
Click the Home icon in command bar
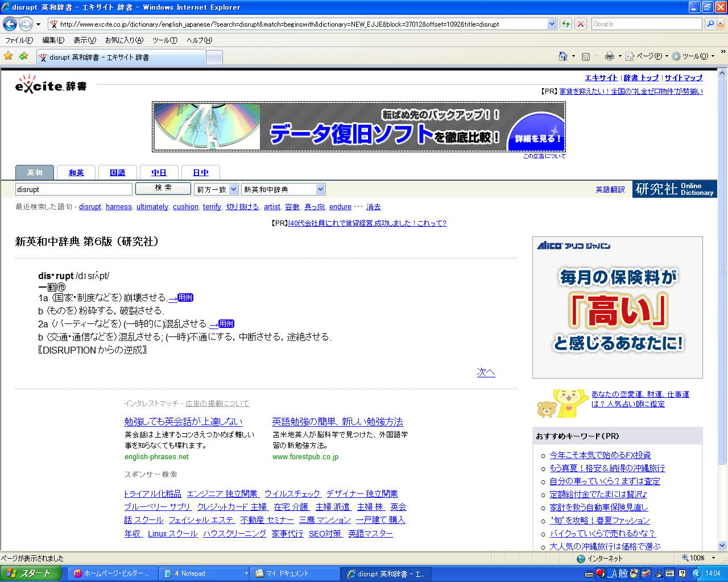pos(563,56)
